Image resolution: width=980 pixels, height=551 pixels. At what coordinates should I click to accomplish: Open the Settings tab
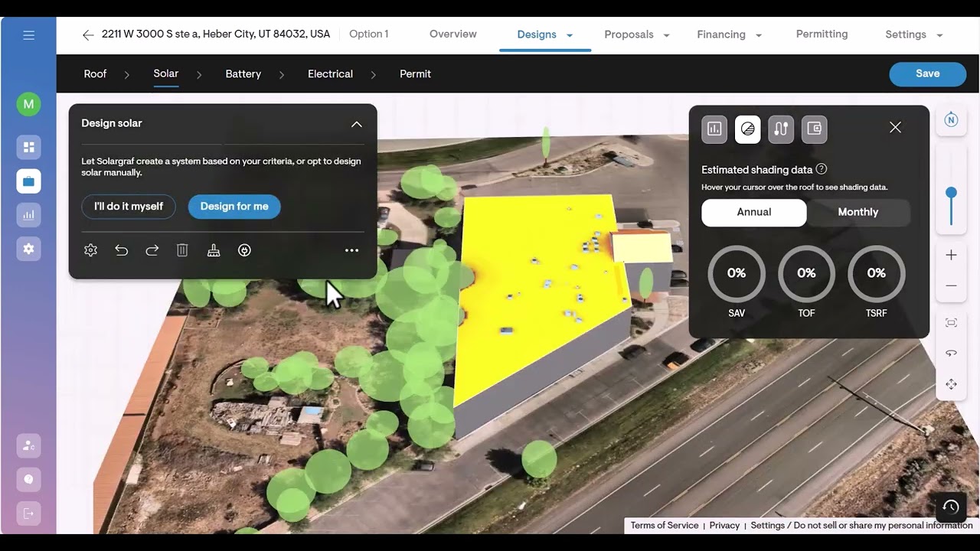pos(906,34)
